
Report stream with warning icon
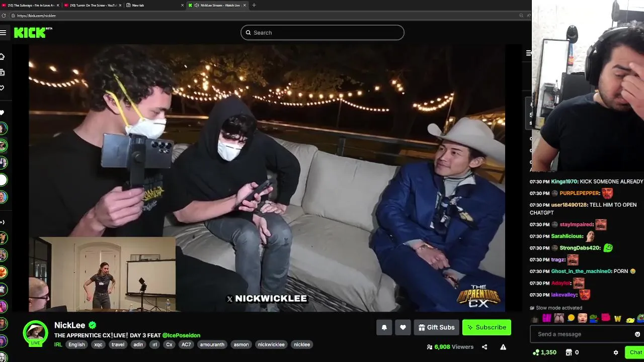[503, 347]
